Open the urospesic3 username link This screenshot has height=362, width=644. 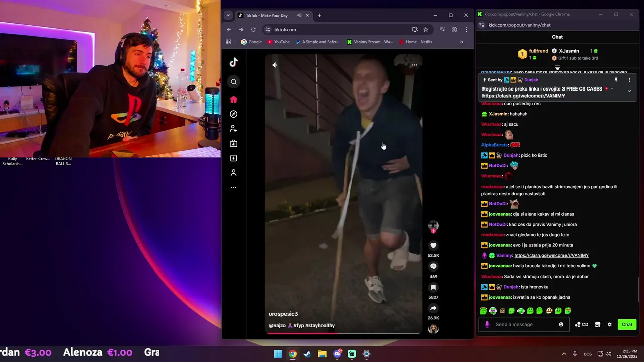(x=283, y=314)
